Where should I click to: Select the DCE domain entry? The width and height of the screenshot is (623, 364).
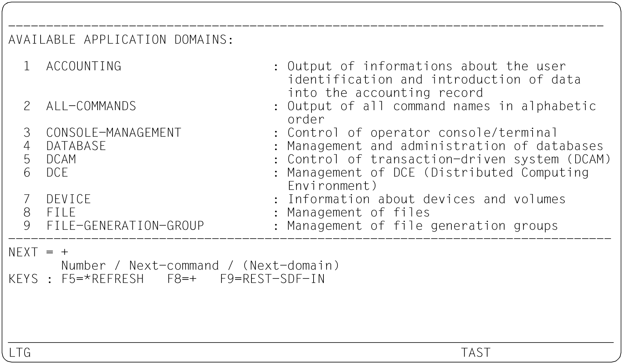click(57, 172)
